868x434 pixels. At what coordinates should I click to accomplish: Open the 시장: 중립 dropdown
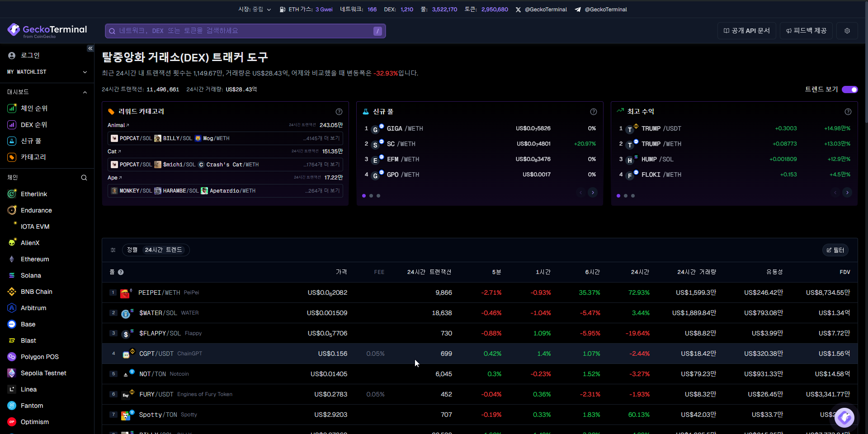click(255, 9)
